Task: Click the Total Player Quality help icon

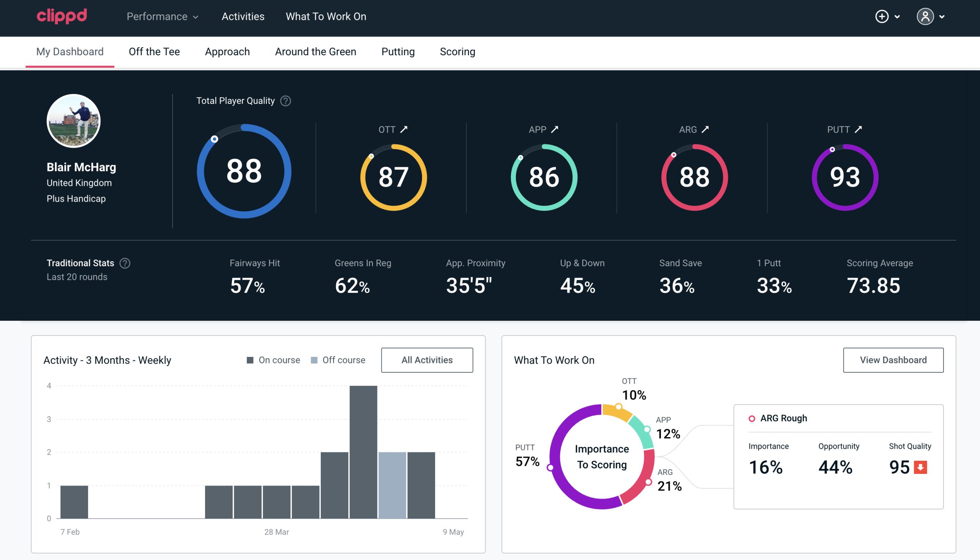Action: [x=285, y=100]
